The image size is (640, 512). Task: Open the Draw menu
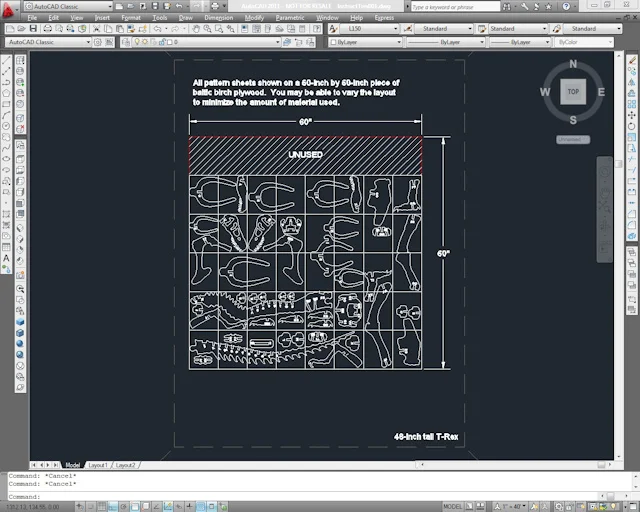(186, 18)
